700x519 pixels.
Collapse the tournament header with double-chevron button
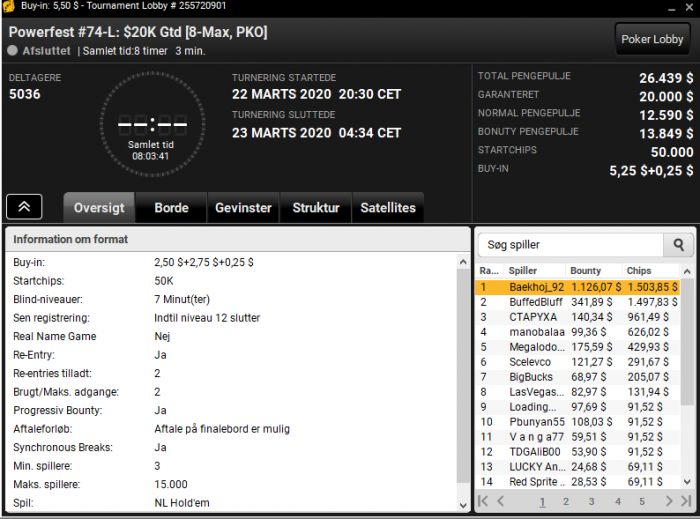pyautogui.click(x=24, y=207)
